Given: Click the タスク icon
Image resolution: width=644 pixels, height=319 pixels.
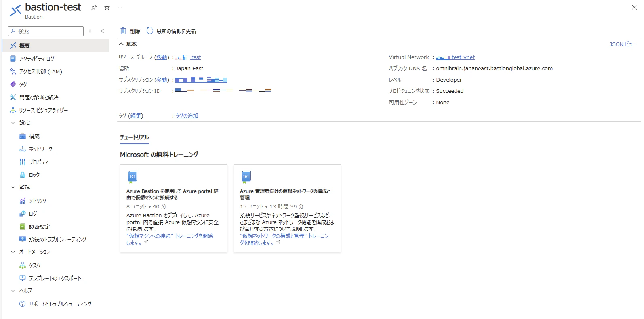Looking at the screenshot, I should [23, 265].
